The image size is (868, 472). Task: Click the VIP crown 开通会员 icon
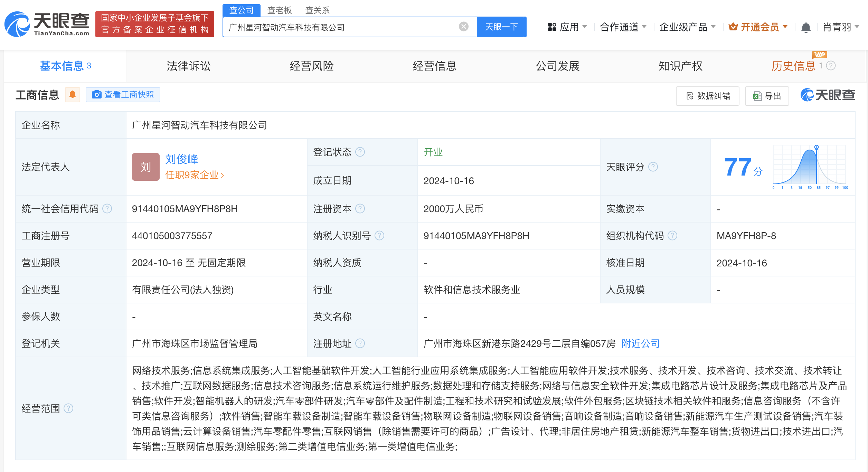tap(732, 27)
